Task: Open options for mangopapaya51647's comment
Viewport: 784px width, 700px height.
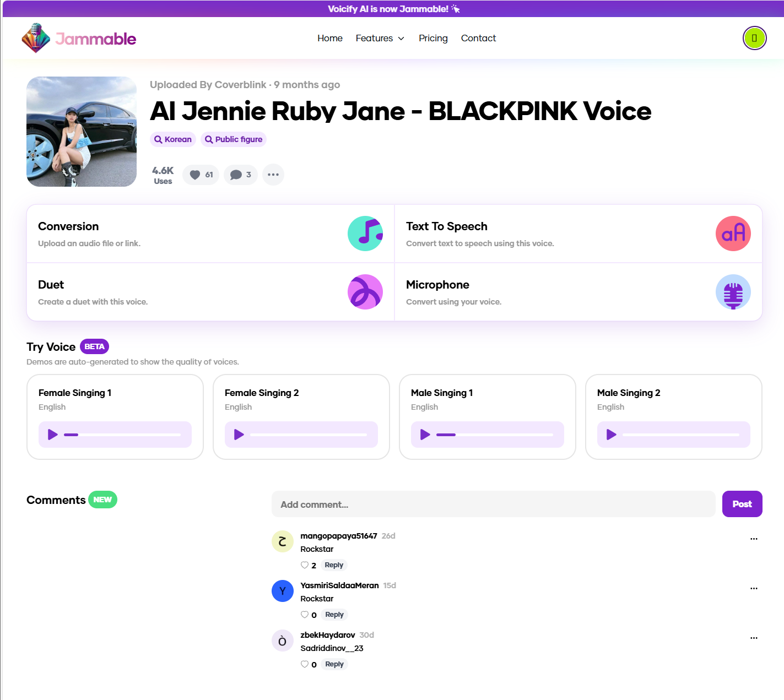Action: point(754,539)
